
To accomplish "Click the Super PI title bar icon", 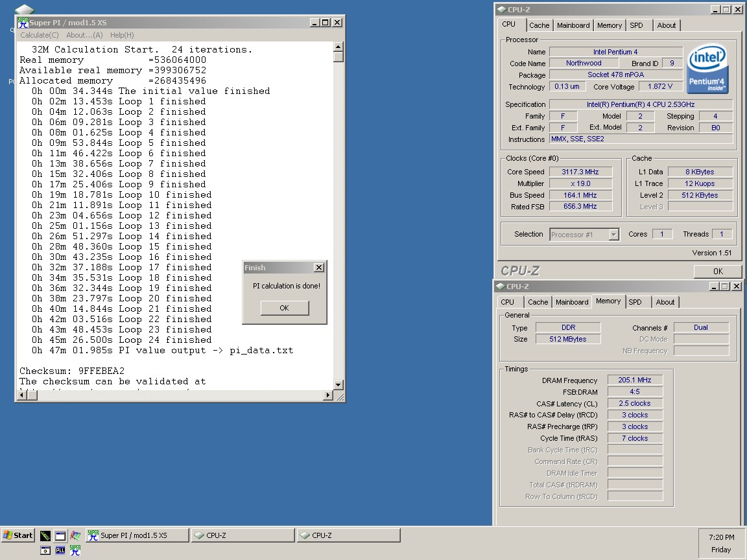I will (x=23, y=23).
